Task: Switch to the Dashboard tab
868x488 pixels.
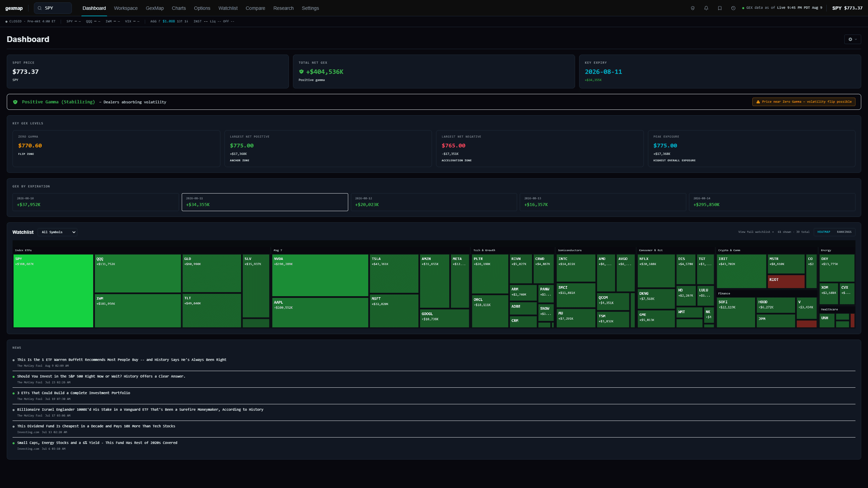Action: [94, 8]
